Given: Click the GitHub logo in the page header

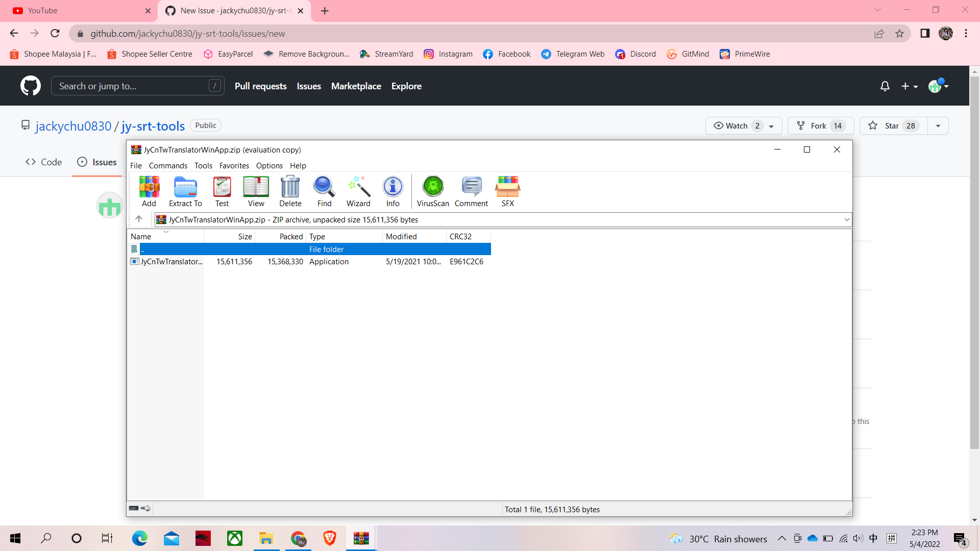Looking at the screenshot, I should point(31,86).
